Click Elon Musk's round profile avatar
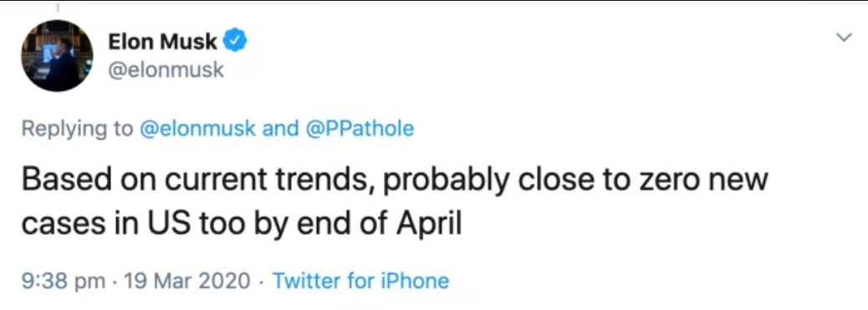 pyautogui.click(x=57, y=56)
